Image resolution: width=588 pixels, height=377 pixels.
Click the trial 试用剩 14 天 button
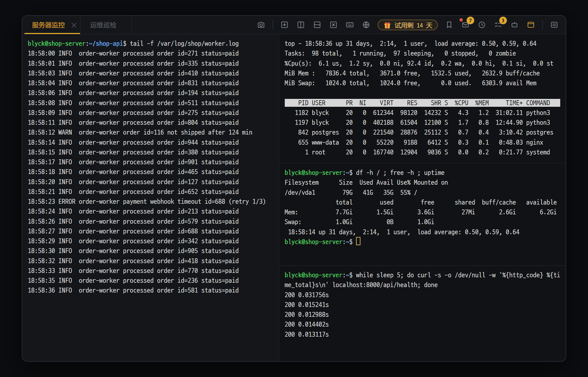(x=408, y=25)
